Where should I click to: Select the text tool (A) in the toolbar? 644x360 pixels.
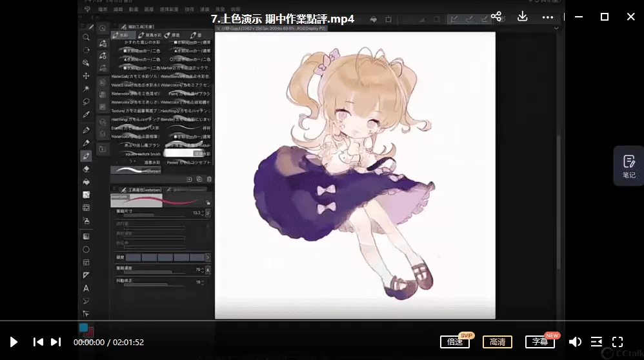pyautogui.click(x=86, y=288)
